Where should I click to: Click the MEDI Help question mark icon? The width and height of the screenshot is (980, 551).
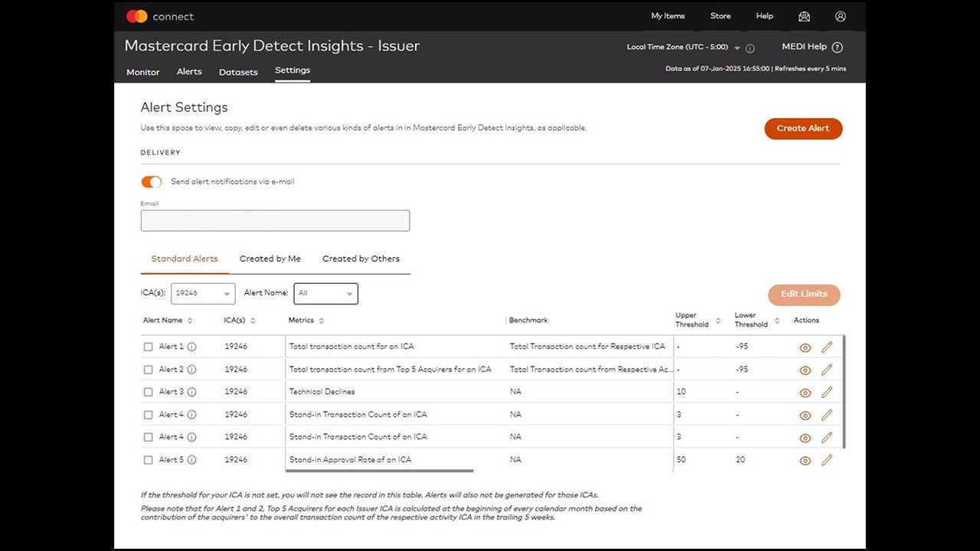click(837, 47)
